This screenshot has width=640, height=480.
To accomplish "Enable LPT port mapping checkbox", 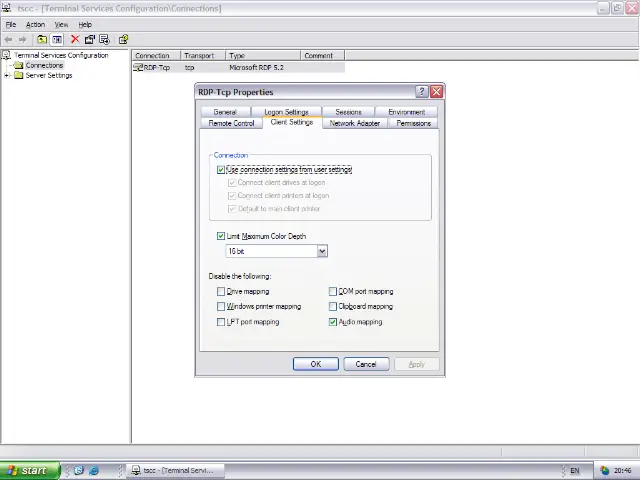I will [221, 322].
